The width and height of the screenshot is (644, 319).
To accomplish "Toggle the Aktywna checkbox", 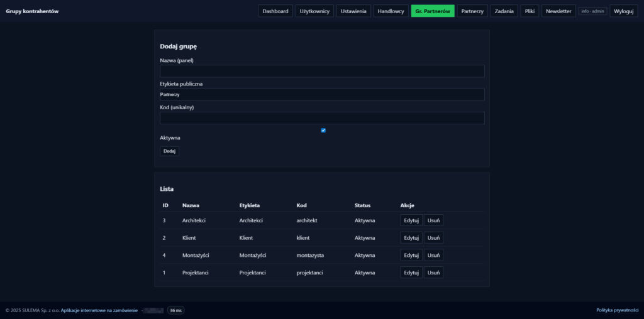I will click(x=323, y=130).
